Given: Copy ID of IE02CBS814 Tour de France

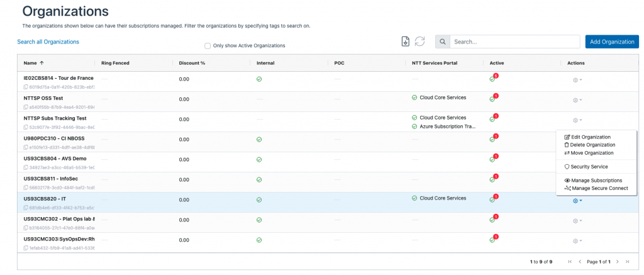Looking at the screenshot, I should coord(26,87).
